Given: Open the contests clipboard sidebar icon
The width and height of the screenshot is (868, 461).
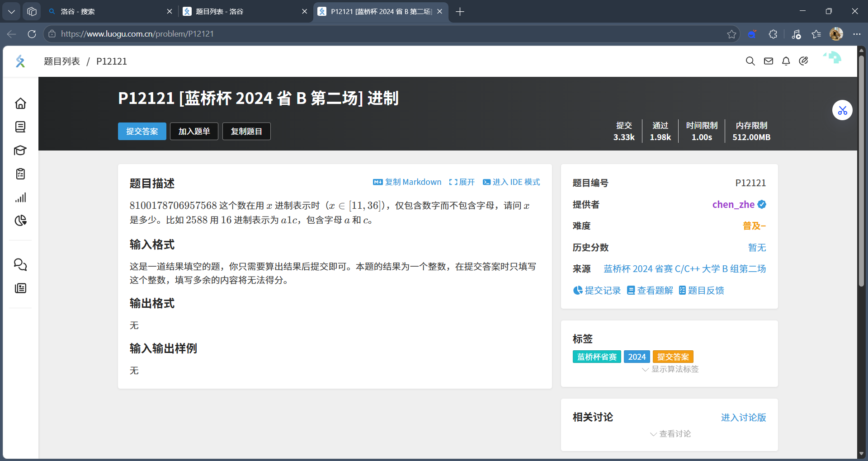Looking at the screenshot, I should pos(20,174).
